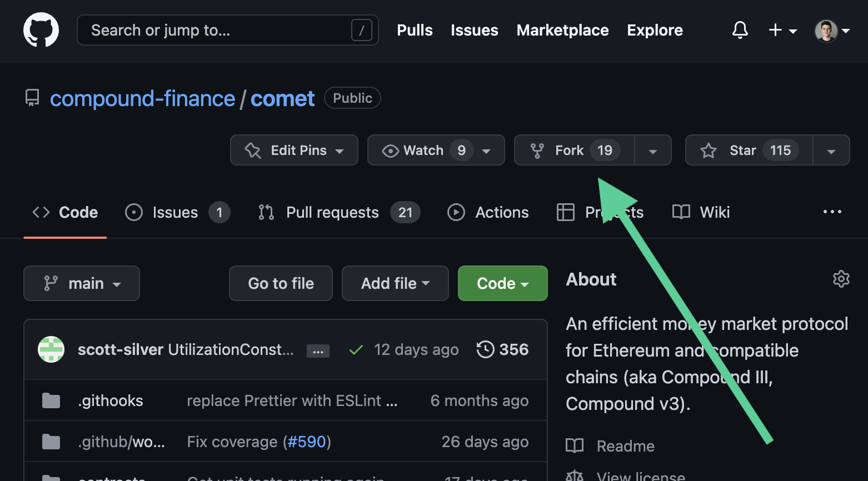Image resolution: width=868 pixels, height=481 pixels.
Task: Go to Issues in the top navigation
Action: click(475, 30)
